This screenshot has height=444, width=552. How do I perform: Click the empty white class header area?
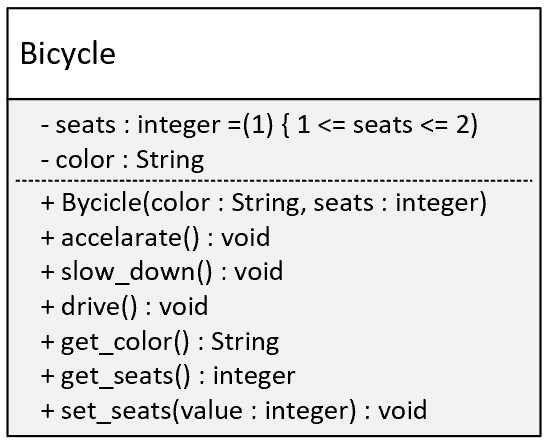pos(327,54)
